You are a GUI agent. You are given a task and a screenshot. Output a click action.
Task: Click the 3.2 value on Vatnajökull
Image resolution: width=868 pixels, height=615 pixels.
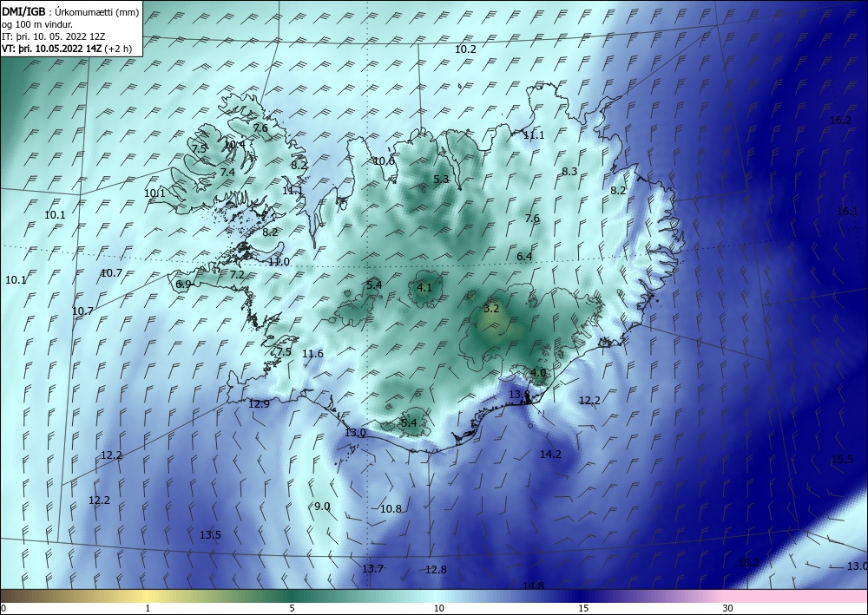[x=491, y=309]
